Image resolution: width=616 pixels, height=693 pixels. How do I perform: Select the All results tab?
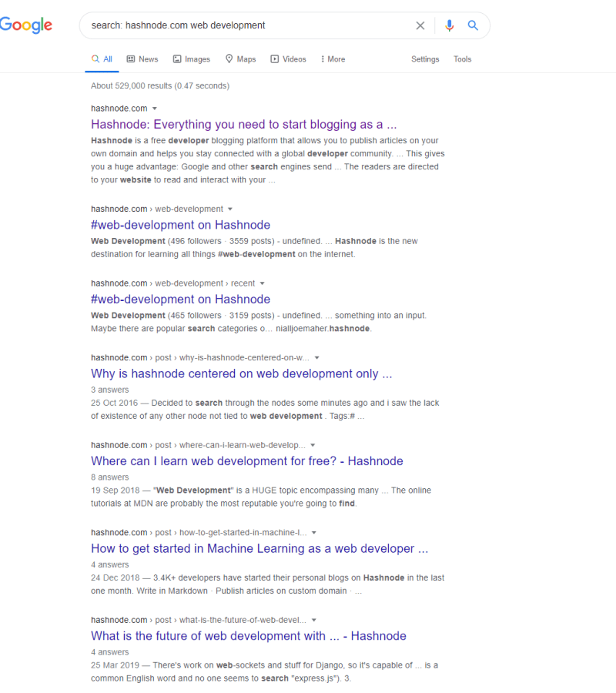[x=102, y=59]
